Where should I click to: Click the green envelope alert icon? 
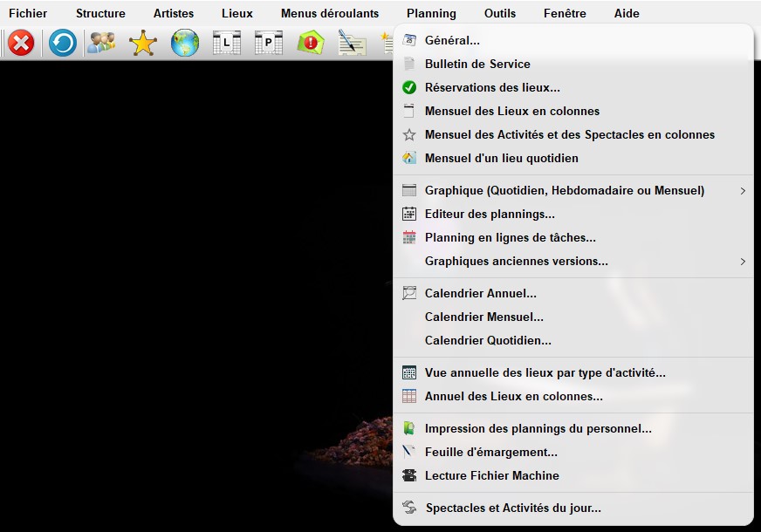pos(311,43)
